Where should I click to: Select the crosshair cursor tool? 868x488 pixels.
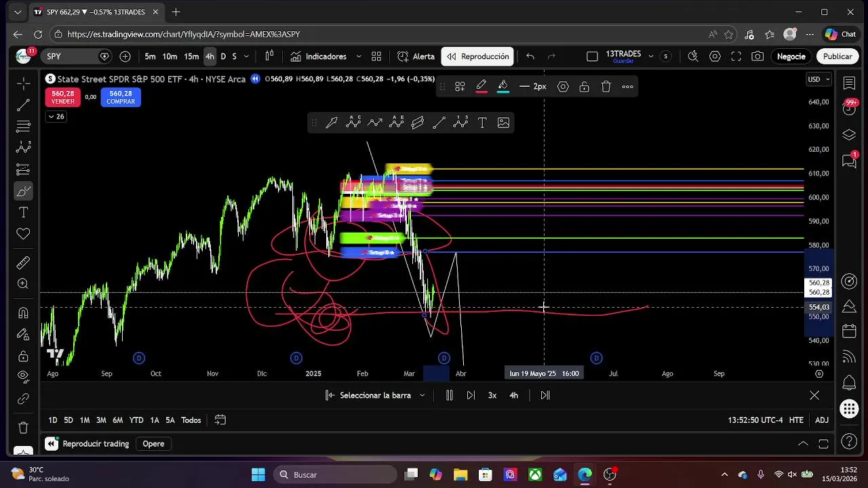[23, 83]
